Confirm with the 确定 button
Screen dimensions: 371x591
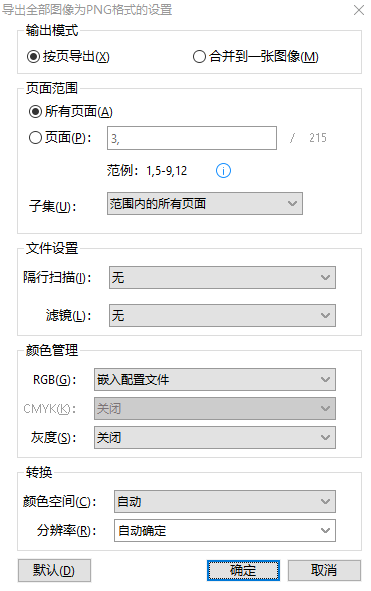(x=243, y=570)
